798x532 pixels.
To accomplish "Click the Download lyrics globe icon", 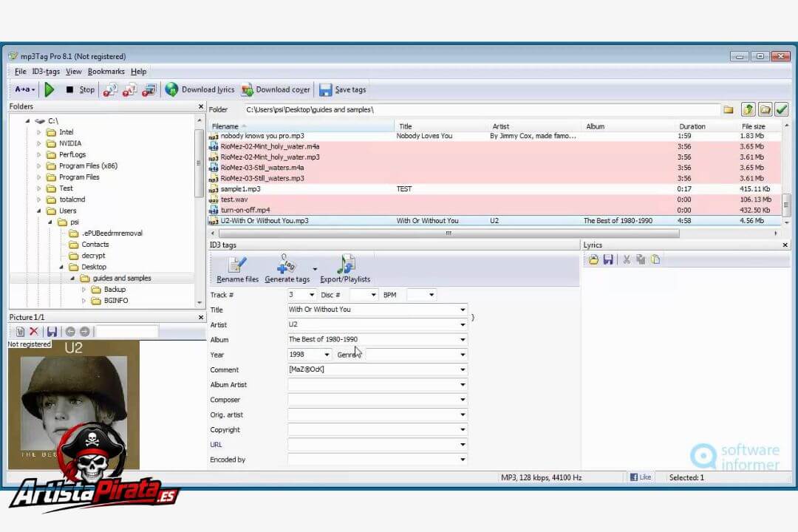I will point(171,89).
